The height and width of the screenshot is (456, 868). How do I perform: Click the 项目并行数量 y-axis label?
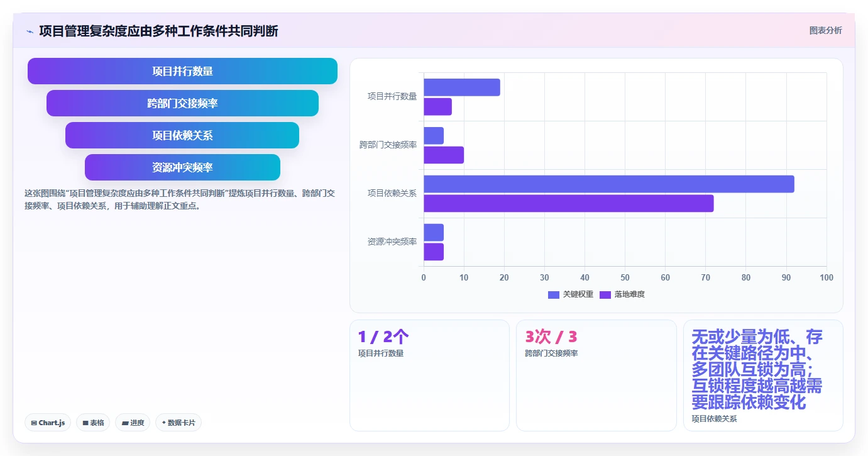[x=392, y=96]
